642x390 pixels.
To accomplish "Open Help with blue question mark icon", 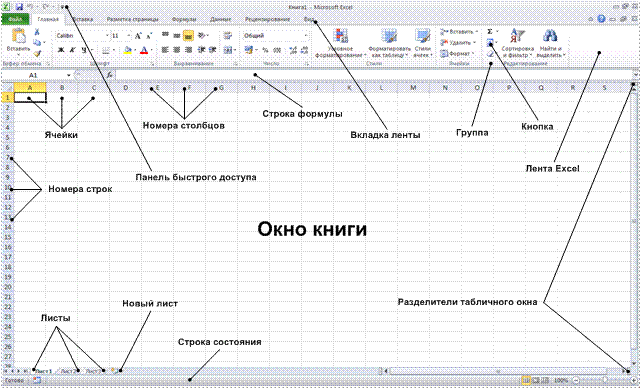I will click(x=601, y=19).
